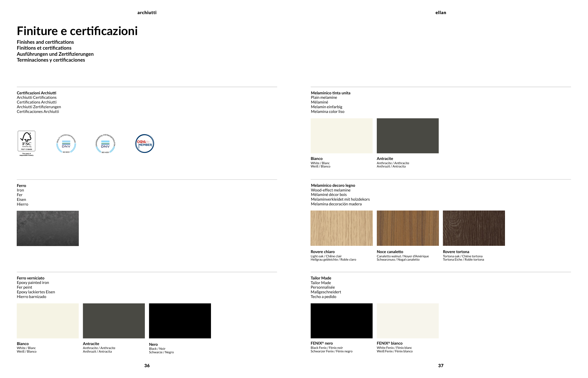The image size is (588, 378).
Task: Click the Finiture e certificazioni heading
Action: (77, 31)
